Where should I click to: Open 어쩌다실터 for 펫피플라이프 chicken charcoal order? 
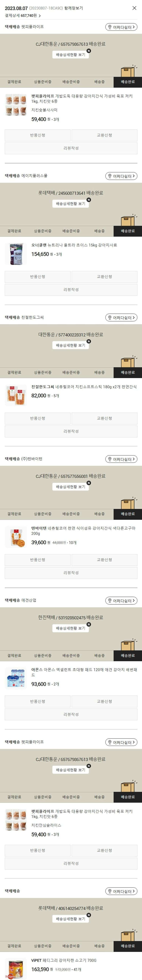[121, 27]
